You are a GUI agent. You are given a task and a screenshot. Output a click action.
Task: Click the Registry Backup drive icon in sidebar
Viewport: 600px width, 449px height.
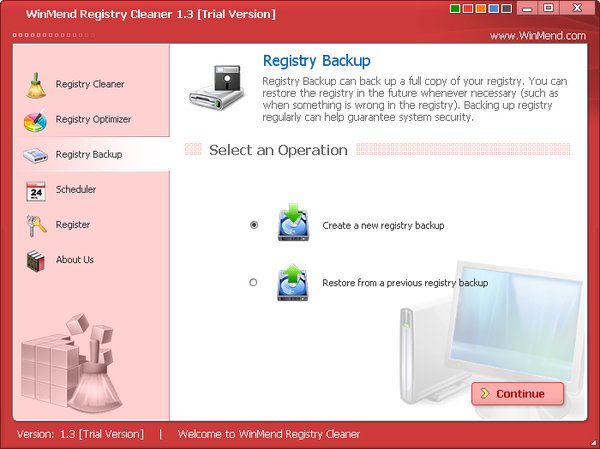(x=35, y=155)
